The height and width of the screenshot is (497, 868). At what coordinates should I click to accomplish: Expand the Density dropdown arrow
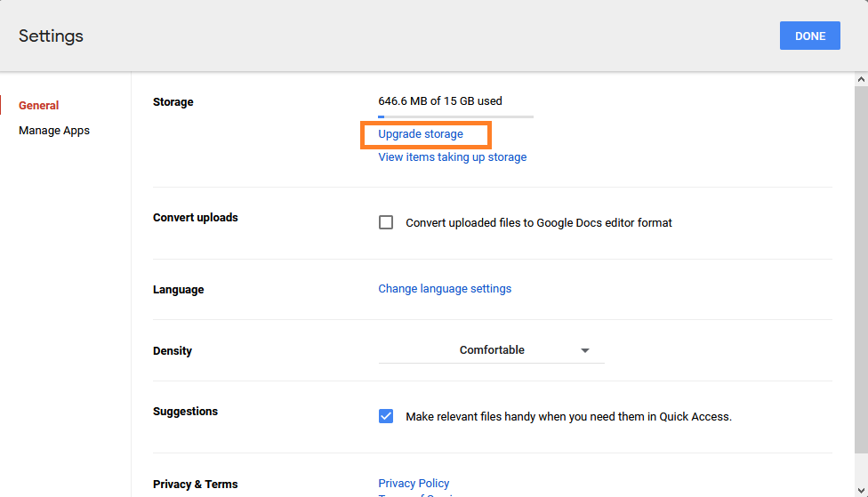(585, 350)
